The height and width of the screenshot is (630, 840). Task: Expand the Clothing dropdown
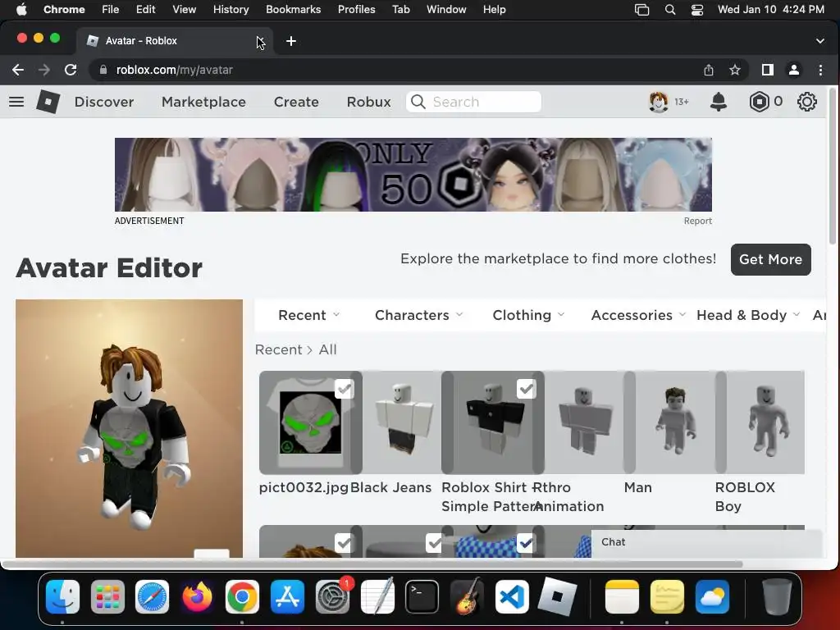click(528, 315)
